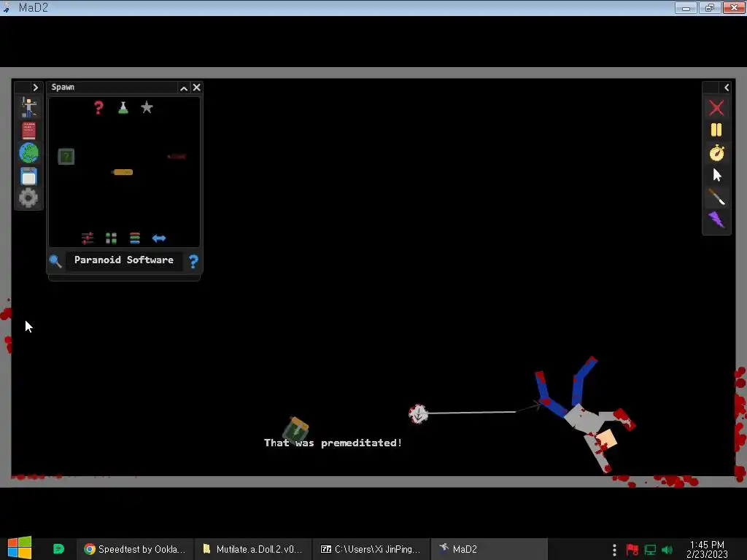Select the green flask category

pyautogui.click(x=123, y=108)
